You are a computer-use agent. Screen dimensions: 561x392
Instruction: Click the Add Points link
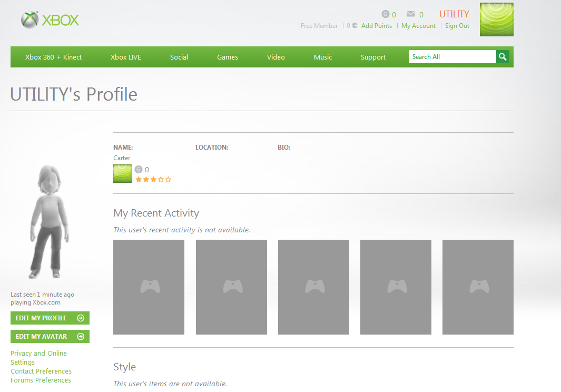pos(377,26)
